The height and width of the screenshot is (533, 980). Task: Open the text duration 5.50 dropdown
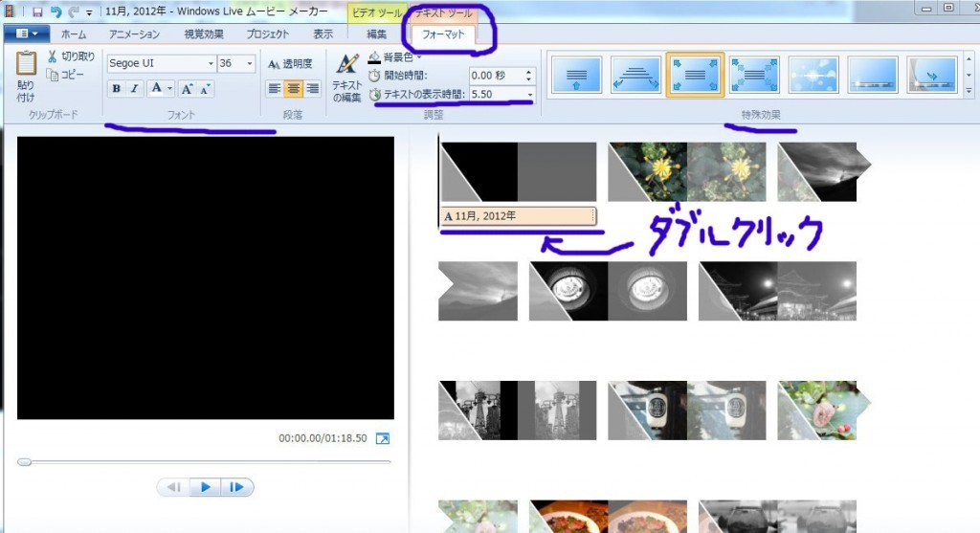(530, 95)
